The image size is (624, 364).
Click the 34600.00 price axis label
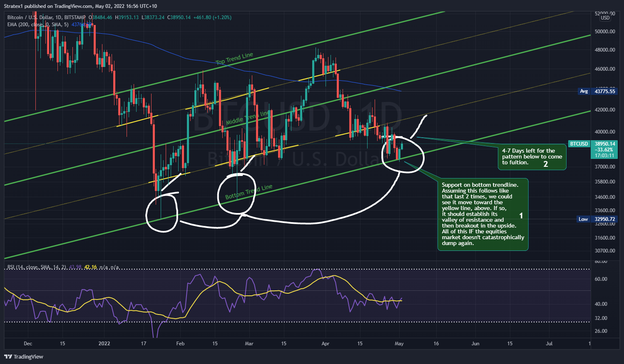[605, 197]
